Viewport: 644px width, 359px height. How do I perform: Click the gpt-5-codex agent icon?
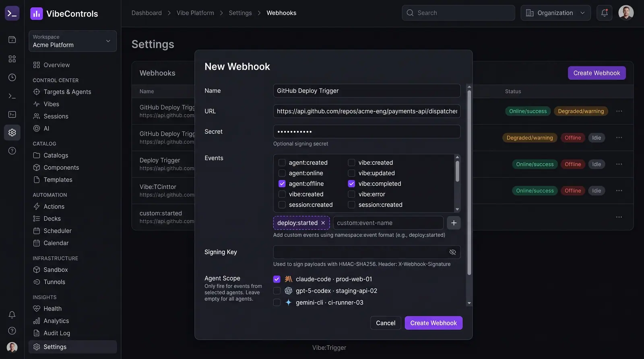point(289,291)
